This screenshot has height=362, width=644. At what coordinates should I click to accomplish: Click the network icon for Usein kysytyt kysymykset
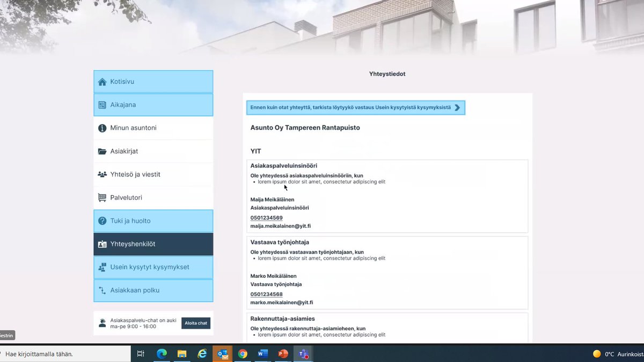coord(102,267)
